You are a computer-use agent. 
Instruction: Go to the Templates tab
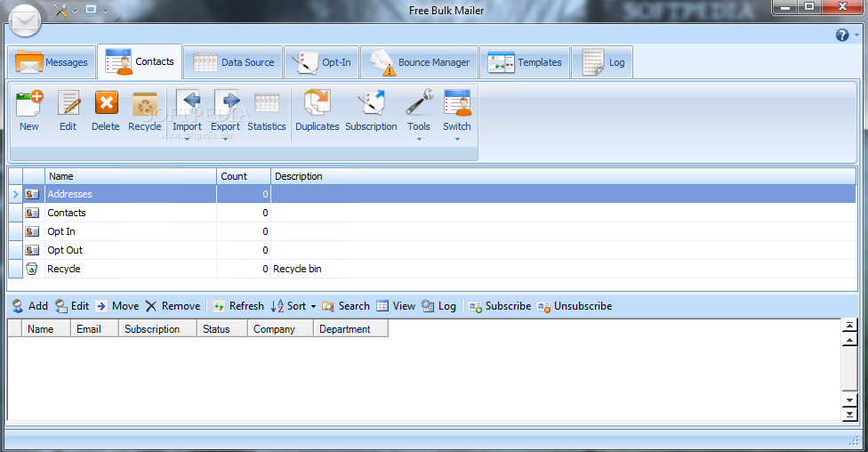tap(524, 62)
